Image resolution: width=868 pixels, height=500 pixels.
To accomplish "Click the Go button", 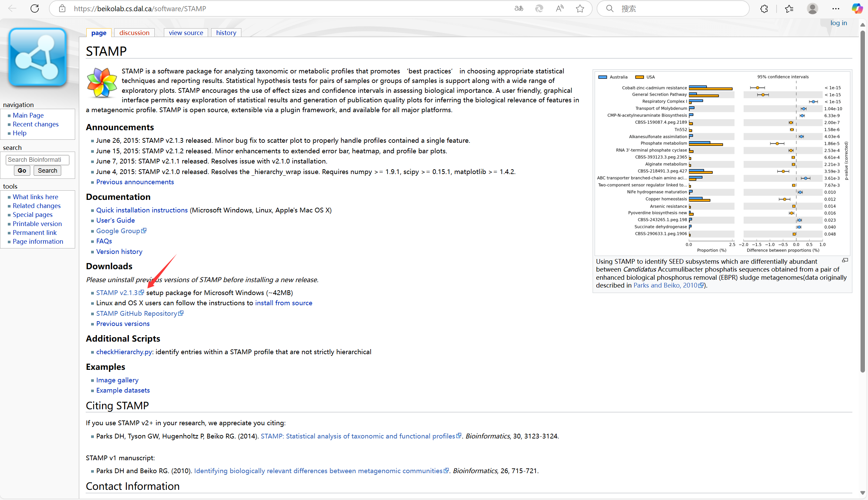I will 22,171.
